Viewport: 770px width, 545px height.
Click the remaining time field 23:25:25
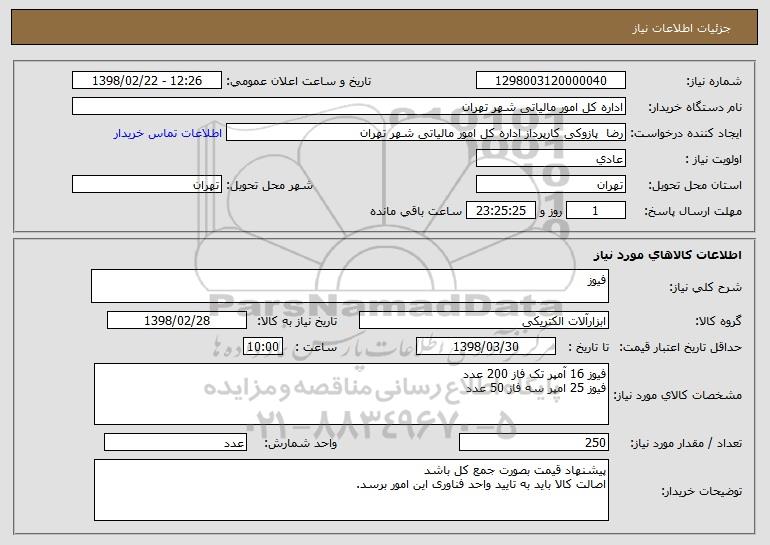500,211
